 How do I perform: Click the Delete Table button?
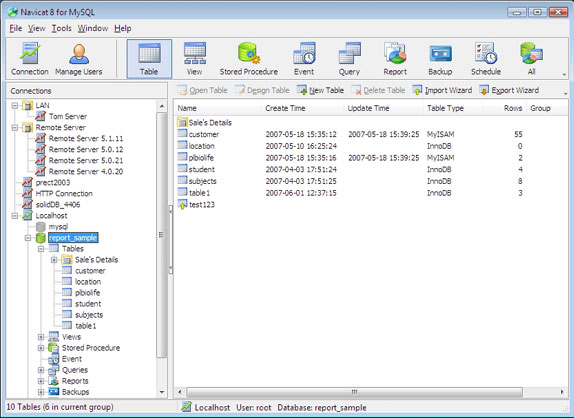pyautogui.click(x=378, y=90)
